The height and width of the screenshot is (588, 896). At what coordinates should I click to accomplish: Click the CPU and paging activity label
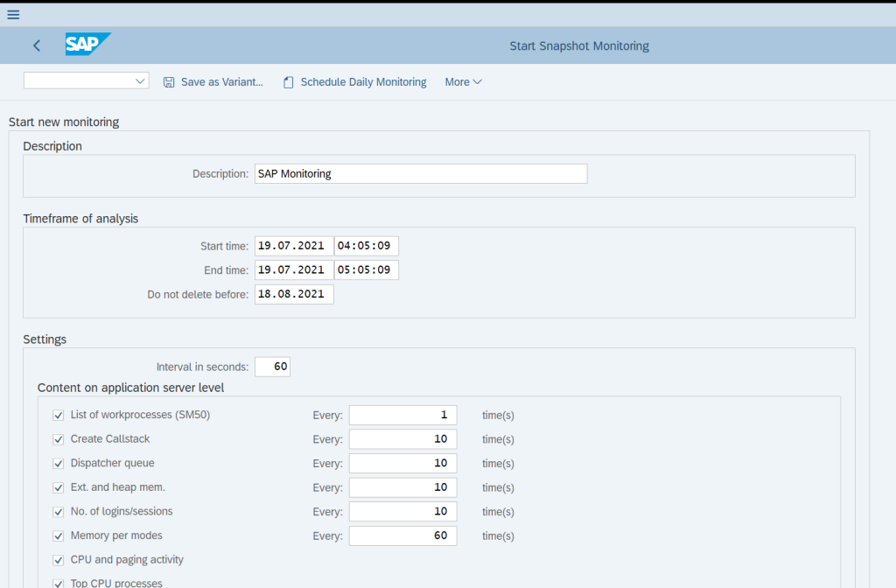(127, 560)
